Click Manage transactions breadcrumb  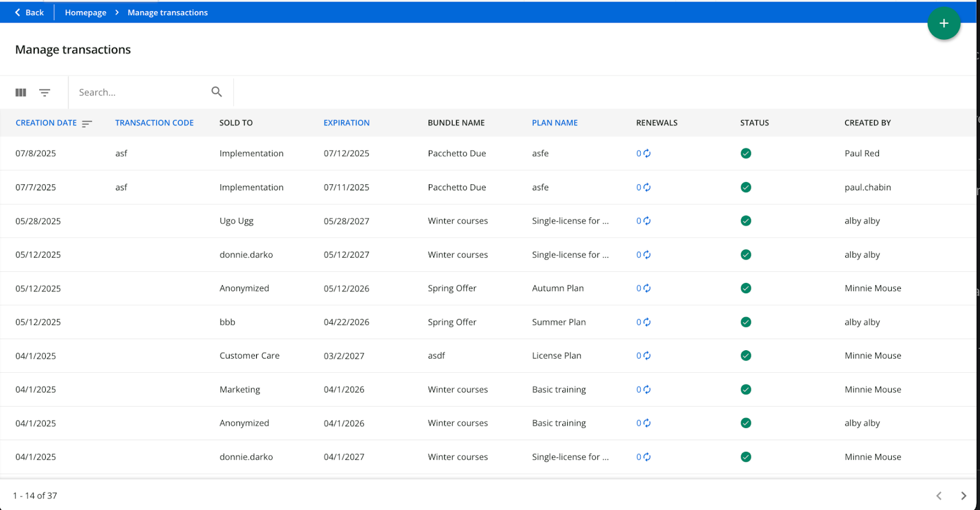167,12
